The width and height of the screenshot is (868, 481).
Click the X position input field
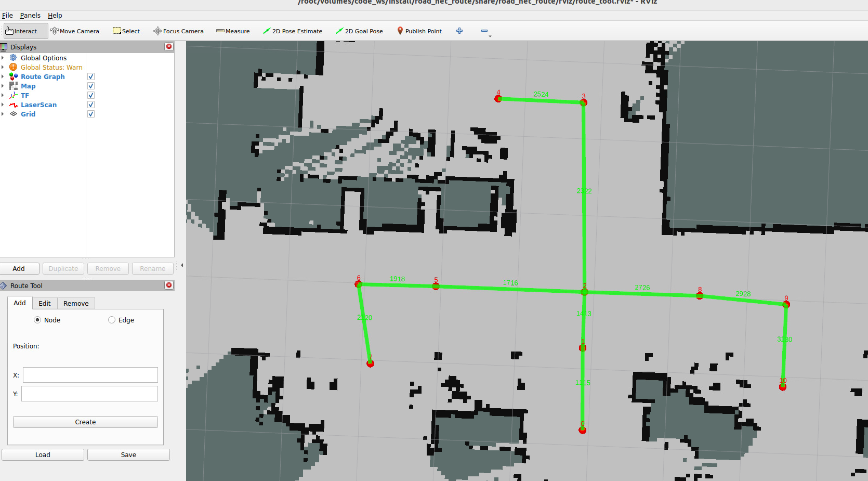[90, 375]
